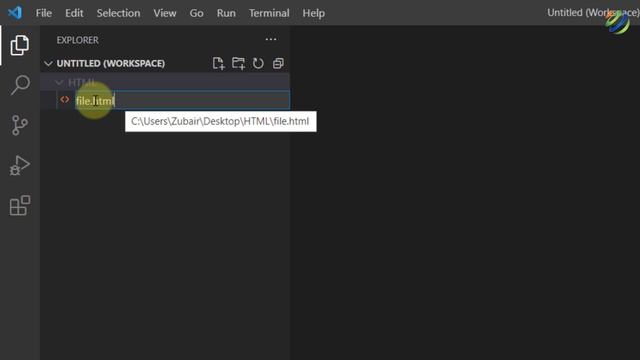
Task: Open the Search view in activity bar
Action: point(20,85)
